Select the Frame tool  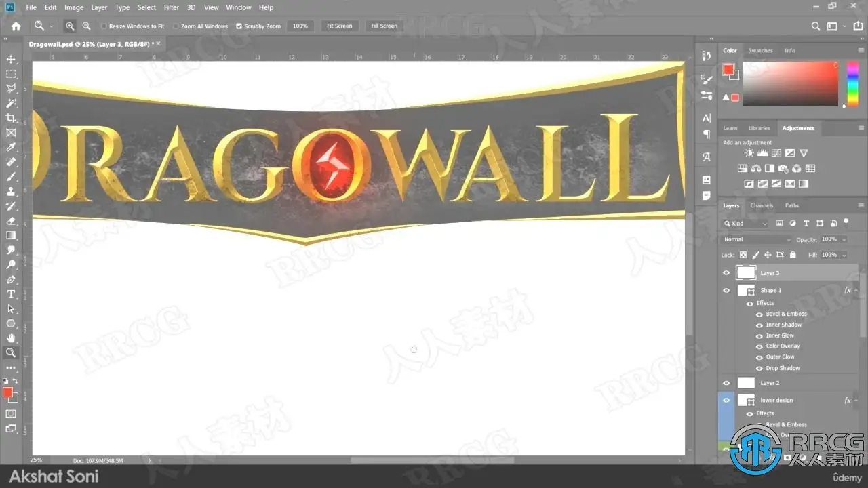[11, 133]
